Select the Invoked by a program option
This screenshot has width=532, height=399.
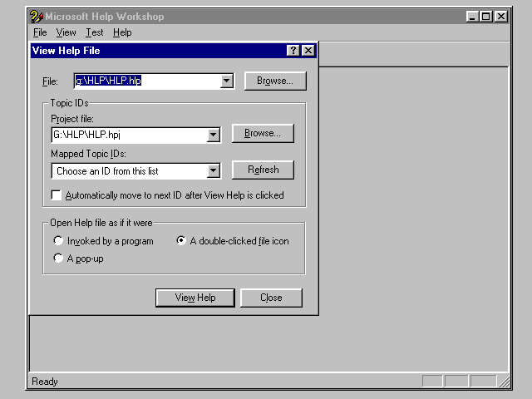point(58,241)
